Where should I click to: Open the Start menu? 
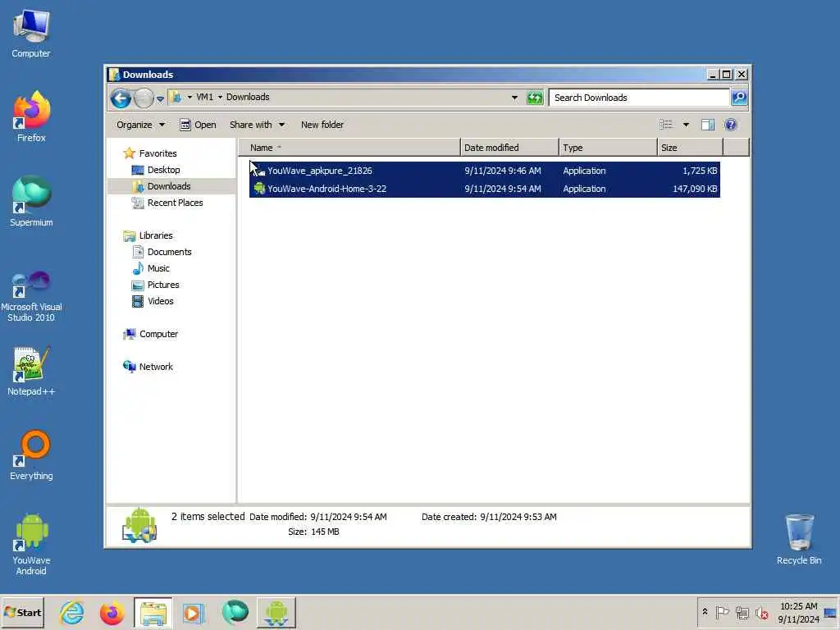point(22,612)
